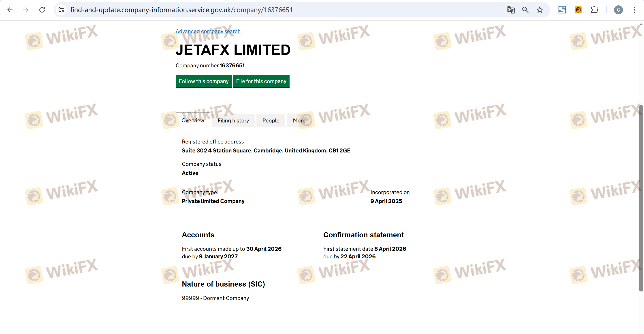Click the browser forward arrow
Screen dimensions: 644x334
(x=26, y=10)
